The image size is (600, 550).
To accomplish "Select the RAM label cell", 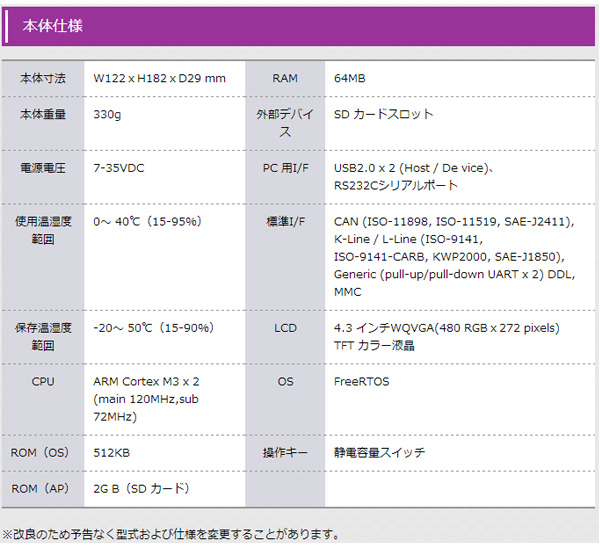I will (x=285, y=78).
